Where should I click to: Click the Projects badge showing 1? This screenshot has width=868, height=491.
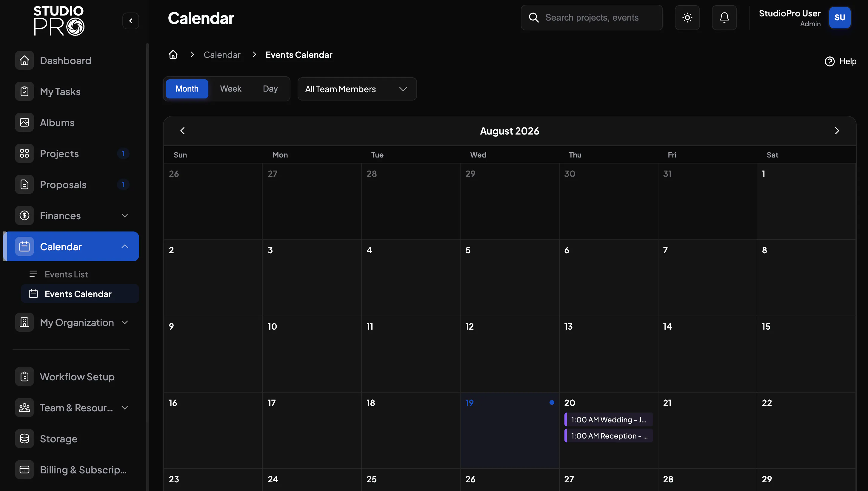coord(123,153)
